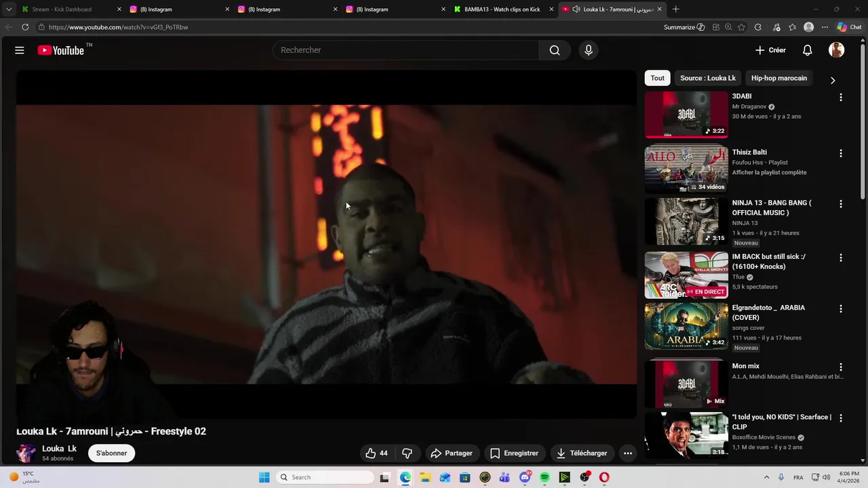The image size is (868, 488).
Task: Select the Source : Louka Lk chip
Action: pos(708,78)
